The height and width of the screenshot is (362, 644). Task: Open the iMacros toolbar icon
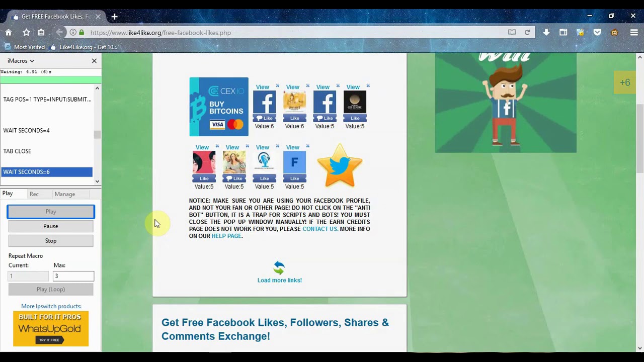tap(580, 32)
